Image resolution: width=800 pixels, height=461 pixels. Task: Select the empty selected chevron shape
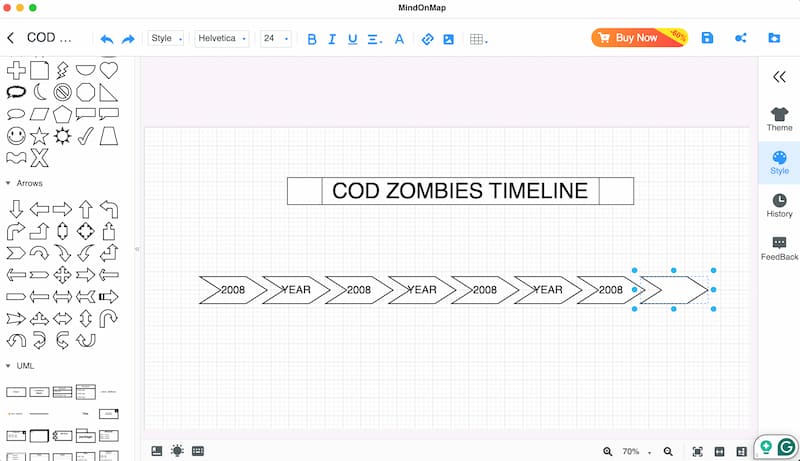(x=674, y=290)
